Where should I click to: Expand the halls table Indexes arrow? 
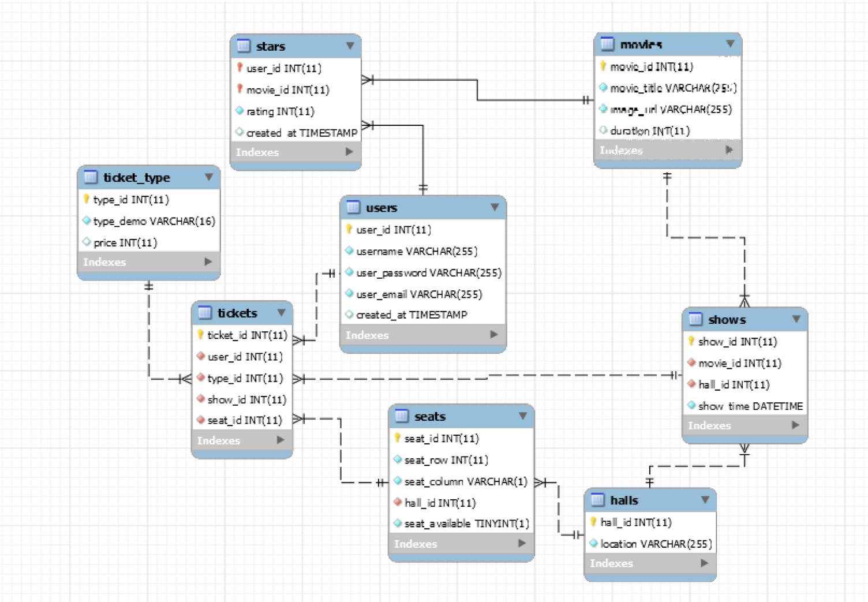point(704,563)
